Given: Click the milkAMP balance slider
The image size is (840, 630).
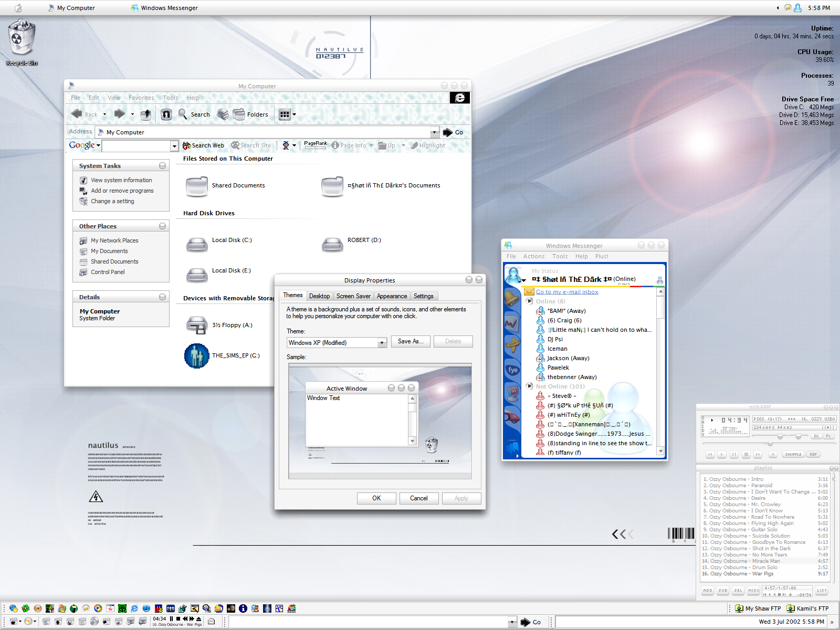Looking at the screenshot, I should coord(799,436).
